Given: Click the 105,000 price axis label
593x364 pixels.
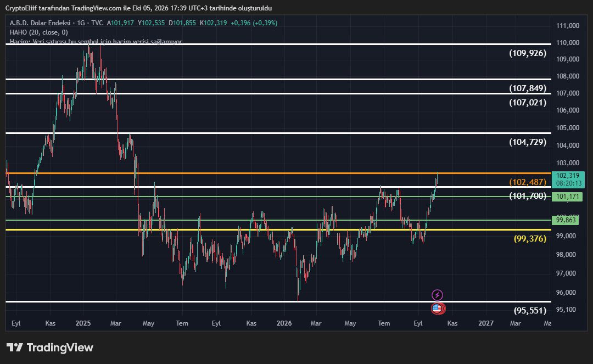Looking at the screenshot, I should click(568, 128).
